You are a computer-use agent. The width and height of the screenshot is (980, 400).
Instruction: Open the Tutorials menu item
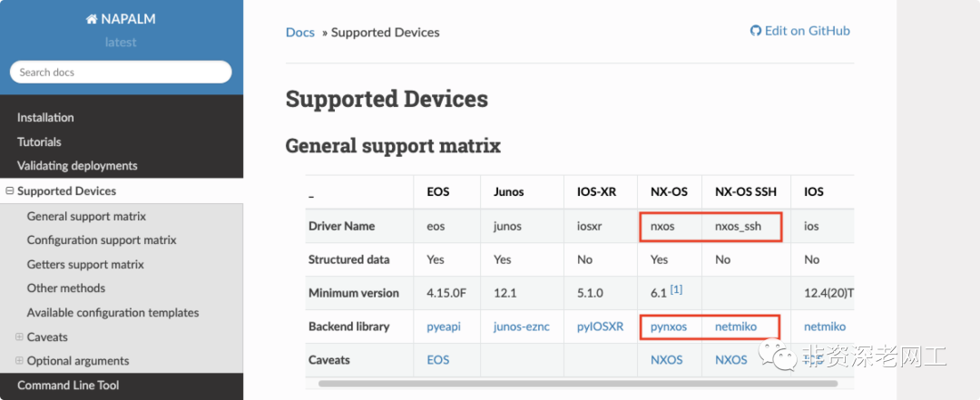point(39,142)
